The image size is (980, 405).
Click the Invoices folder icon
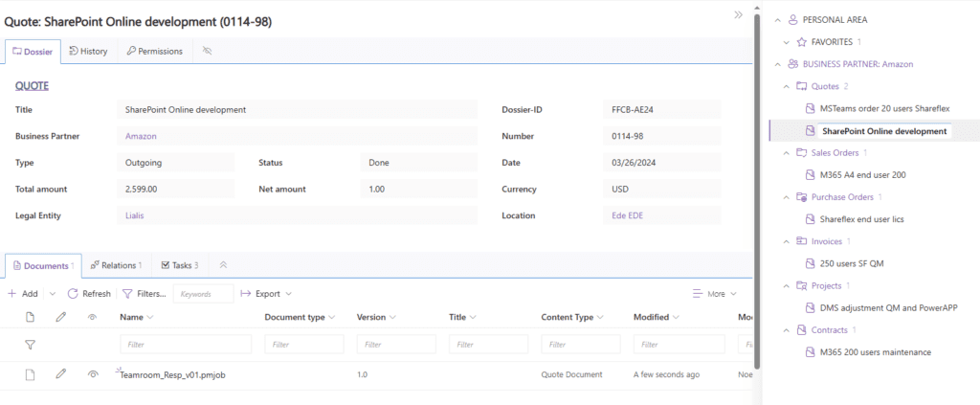(x=802, y=241)
